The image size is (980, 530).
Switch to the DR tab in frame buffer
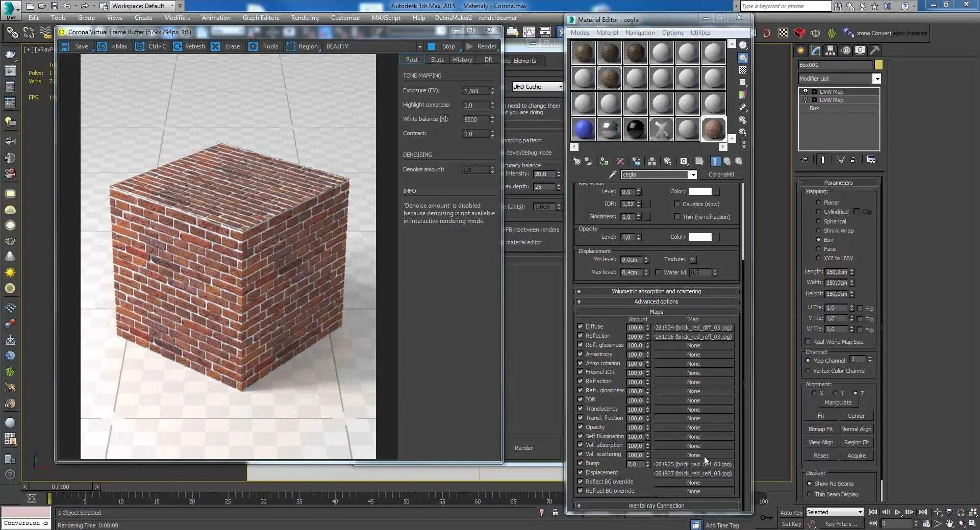tap(488, 60)
